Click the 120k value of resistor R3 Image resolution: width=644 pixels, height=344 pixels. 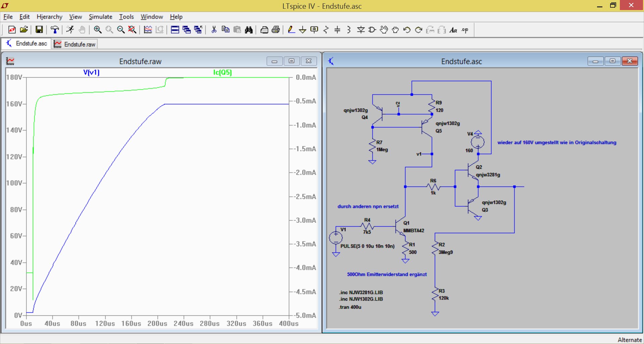point(444,298)
